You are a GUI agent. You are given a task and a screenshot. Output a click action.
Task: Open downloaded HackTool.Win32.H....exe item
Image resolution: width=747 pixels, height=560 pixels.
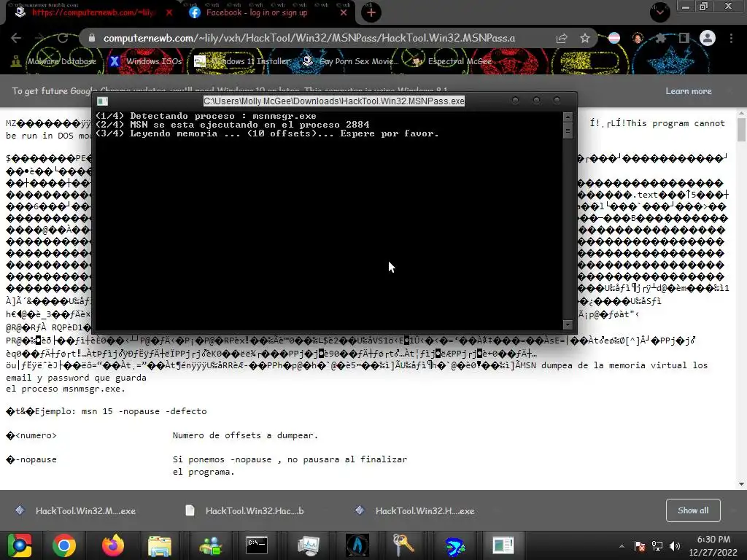pyautogui.click(x=415, y=511)
